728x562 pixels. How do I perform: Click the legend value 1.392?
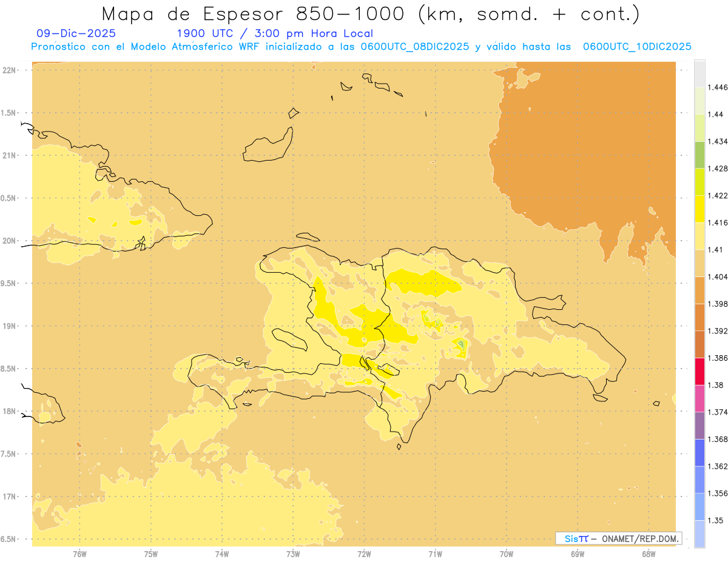(717, 331)
